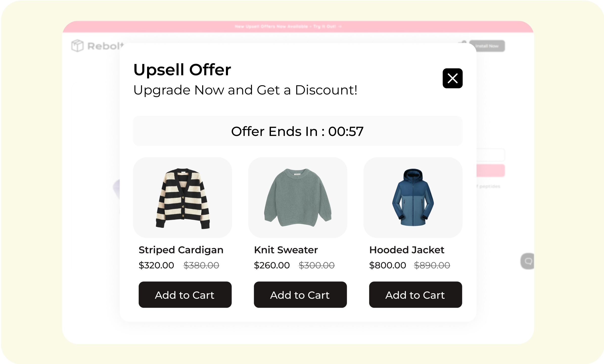Click the Install Now button
The width and height of the screenshot is (604, 364).
click(x=487, y=46)
